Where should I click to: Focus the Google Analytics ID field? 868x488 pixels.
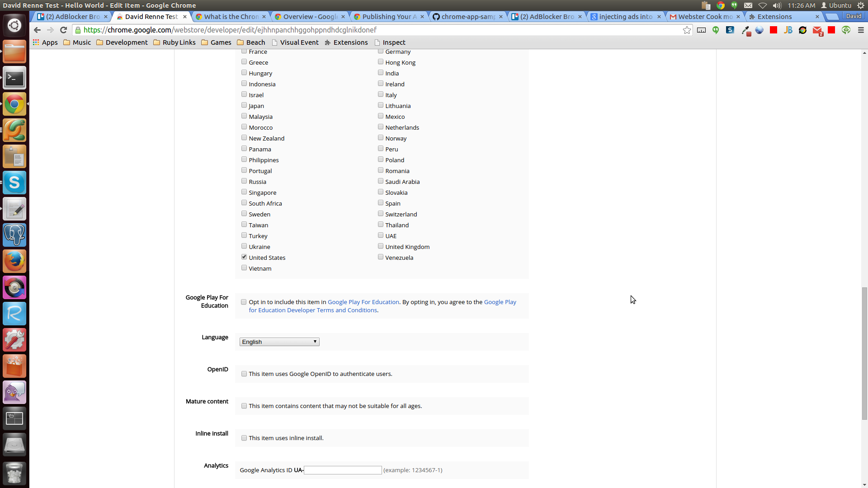click(343, 470)
